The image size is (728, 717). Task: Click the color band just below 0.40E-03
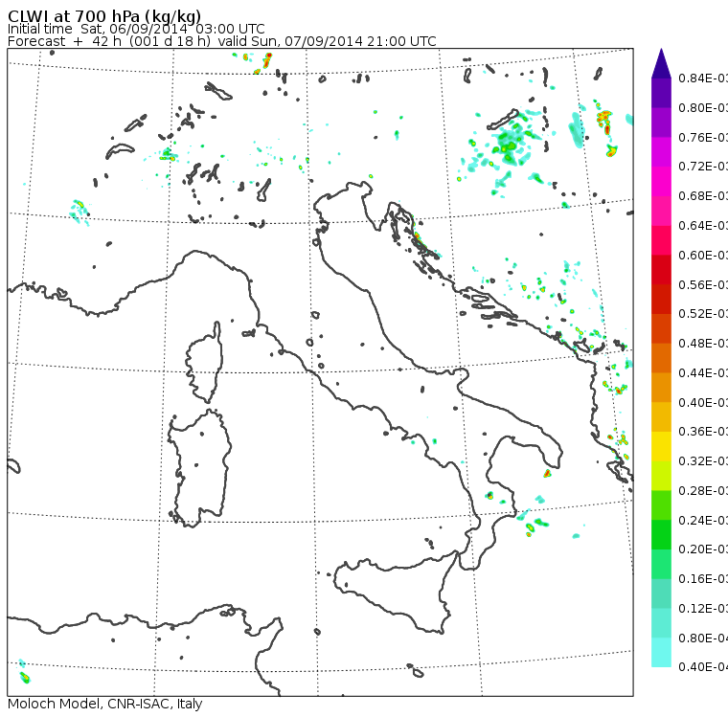(661, 417)
